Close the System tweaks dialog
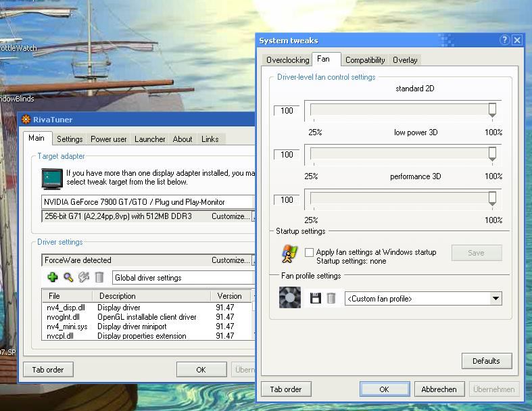 (517, 40)
